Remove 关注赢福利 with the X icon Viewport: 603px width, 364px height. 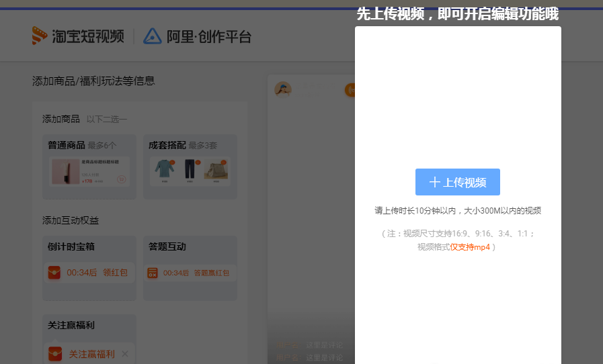124,354
